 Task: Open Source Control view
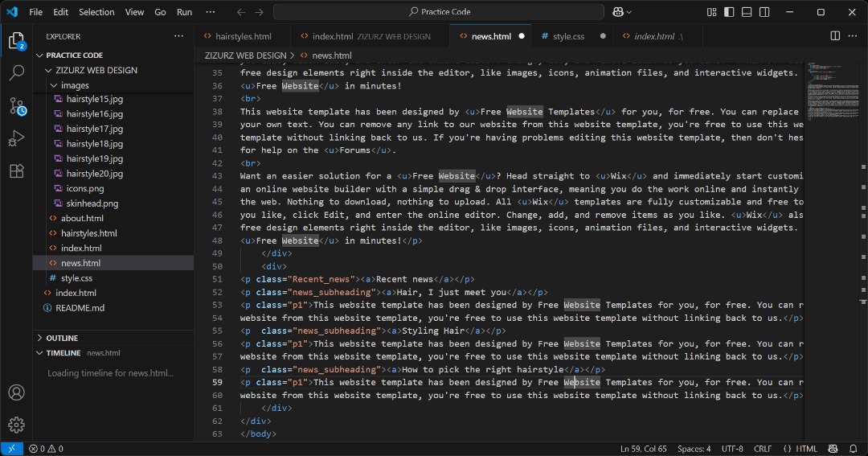(17, 106)
